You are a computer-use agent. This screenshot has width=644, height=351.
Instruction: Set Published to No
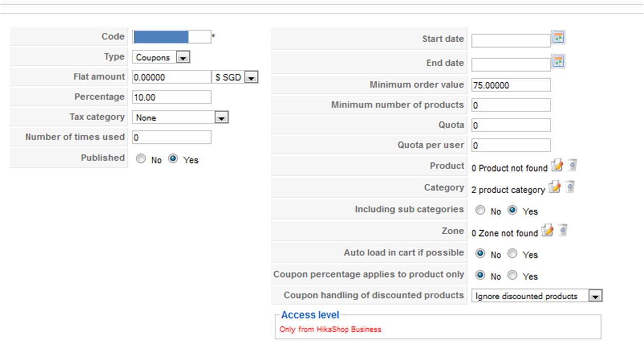pyautogui.click(x=141, y=159)
